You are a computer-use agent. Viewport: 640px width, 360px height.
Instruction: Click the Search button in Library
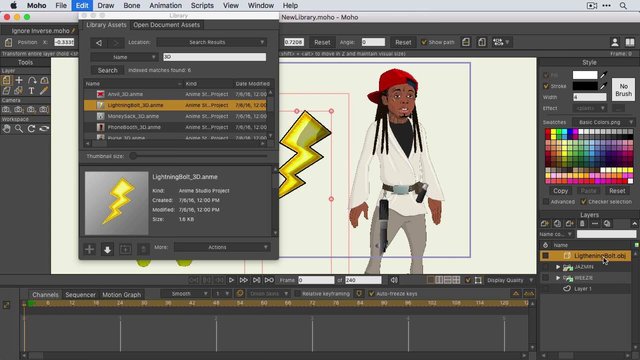pyautogui.click(x=107, y=70)
